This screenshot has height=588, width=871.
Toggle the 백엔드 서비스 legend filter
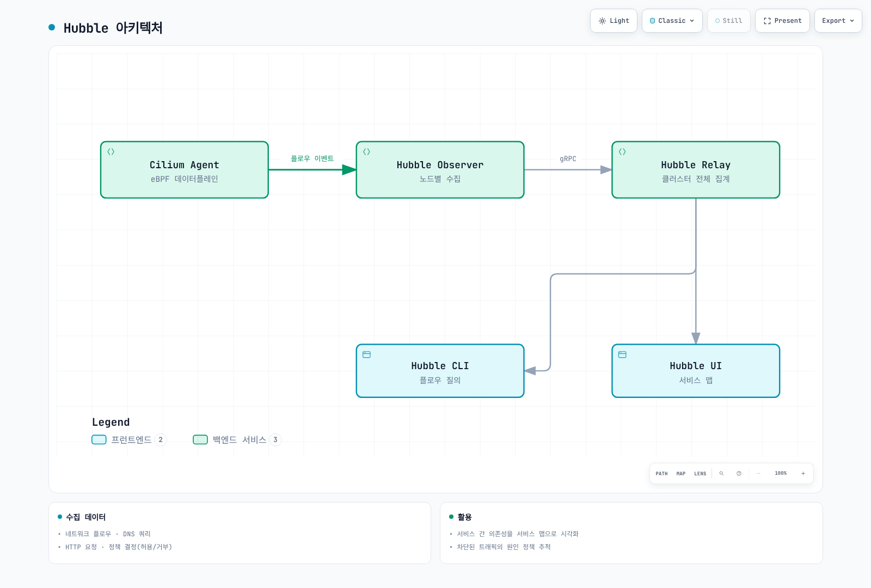237,440
